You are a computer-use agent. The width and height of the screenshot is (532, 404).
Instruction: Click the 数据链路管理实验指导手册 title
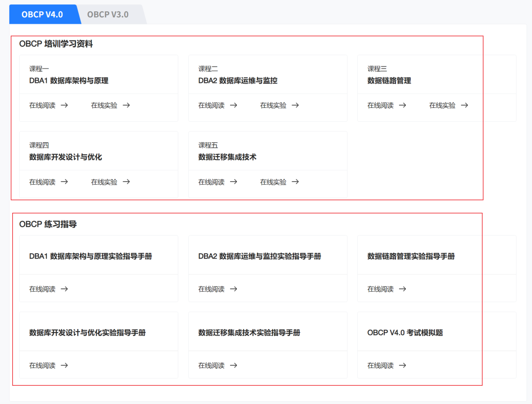411,257
